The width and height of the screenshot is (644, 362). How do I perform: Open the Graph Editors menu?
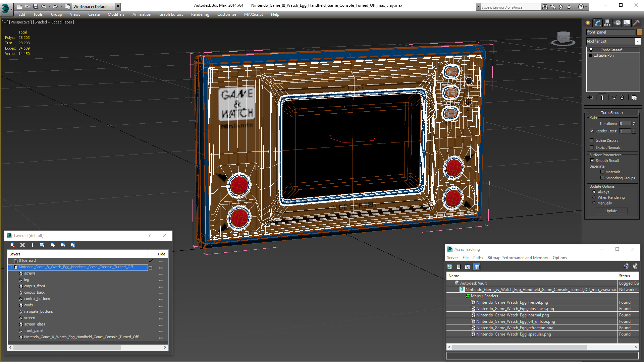[x=171, y=14]
